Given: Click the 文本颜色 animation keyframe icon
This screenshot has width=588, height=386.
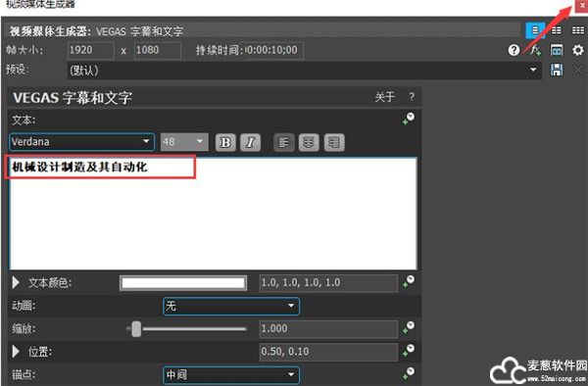Looking at the screenshot, I should tap(409, 282).
